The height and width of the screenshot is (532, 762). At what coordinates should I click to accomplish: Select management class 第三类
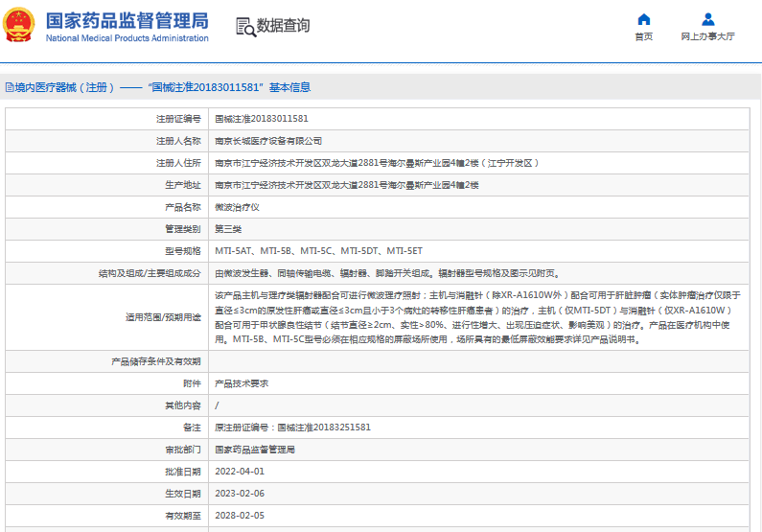[228, 229]
